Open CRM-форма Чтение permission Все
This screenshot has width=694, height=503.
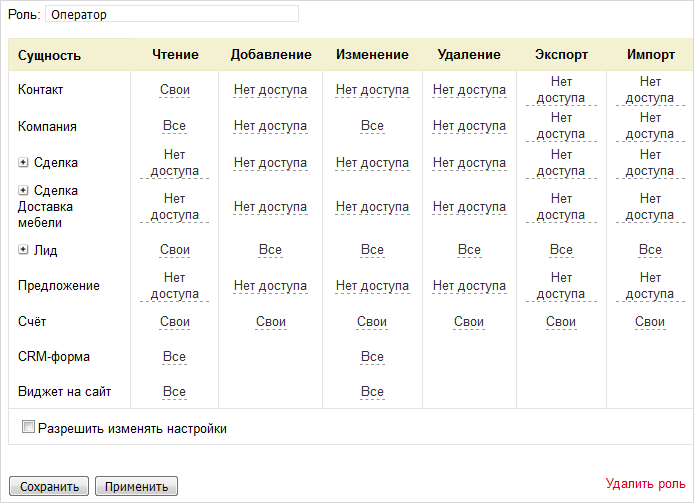tap(174, 357)
